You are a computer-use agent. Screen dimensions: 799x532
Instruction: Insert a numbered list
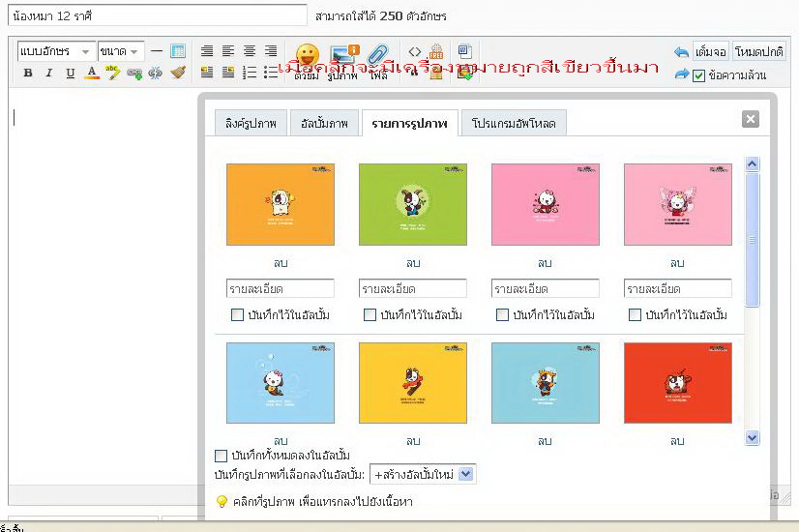[250, 73]
